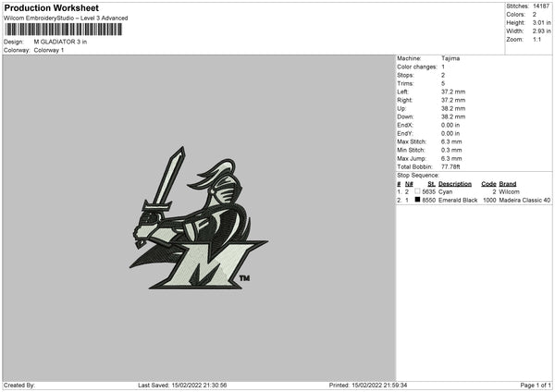Click the barcode image in header
The width and height of the screenshot is (555, 392).
64,30
